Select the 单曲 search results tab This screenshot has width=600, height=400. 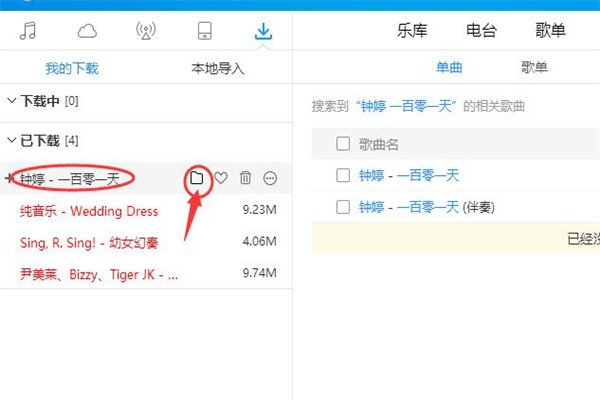(449, 68)
